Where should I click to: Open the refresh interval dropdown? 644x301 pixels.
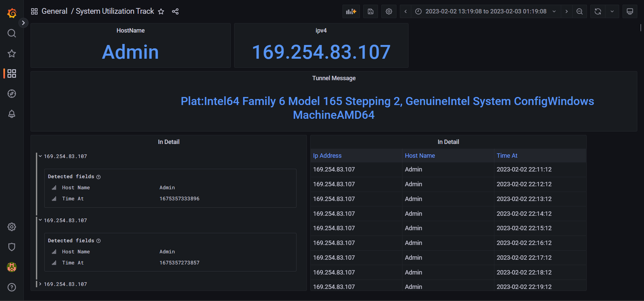[612, 11]
